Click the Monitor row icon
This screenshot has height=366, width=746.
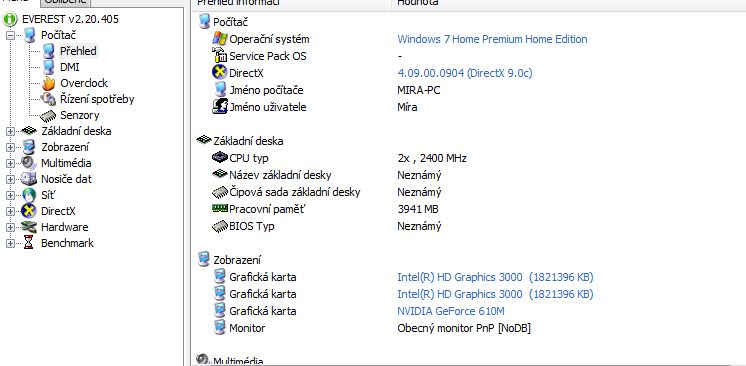click(x=219, y=327)
